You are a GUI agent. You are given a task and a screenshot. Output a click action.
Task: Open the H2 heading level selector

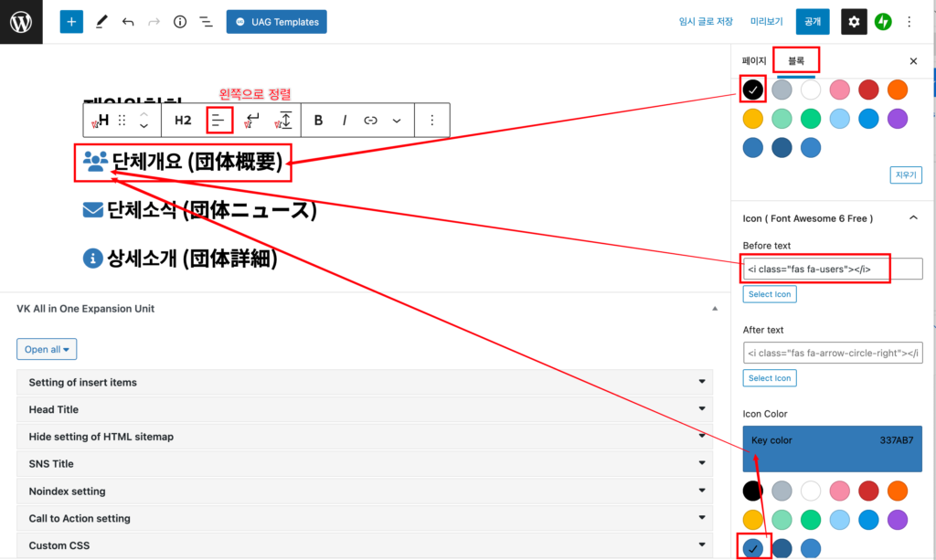[183, 120]
